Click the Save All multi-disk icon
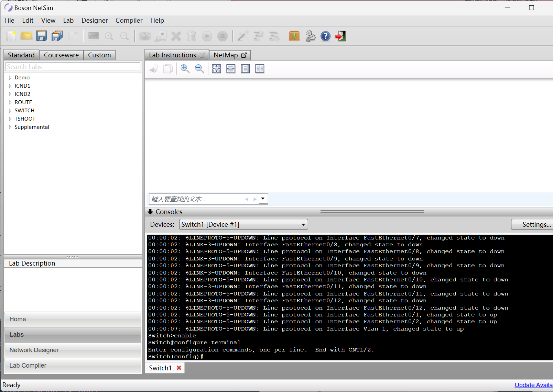This screenshot has height=392, width=553. [57, 36]
